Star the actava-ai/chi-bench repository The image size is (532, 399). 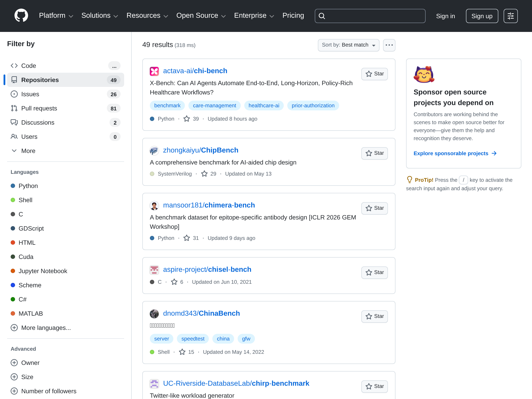(374, 74)
